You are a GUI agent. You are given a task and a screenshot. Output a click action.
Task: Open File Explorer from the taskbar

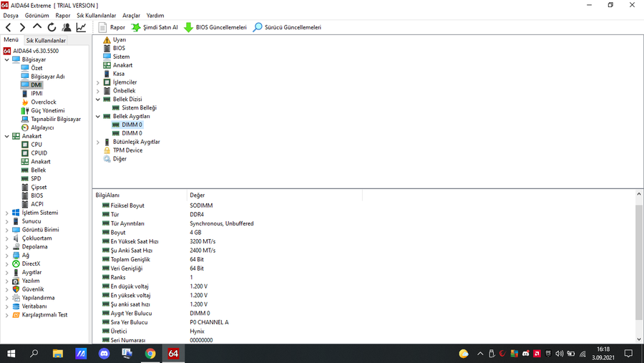tap(57, 354)
